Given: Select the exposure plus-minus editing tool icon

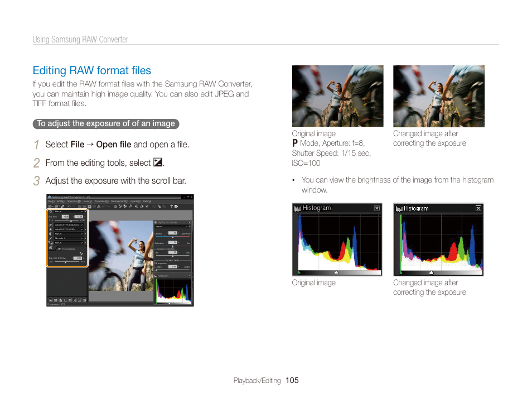Looking at the screenshot, I should (x=51, y=225).
